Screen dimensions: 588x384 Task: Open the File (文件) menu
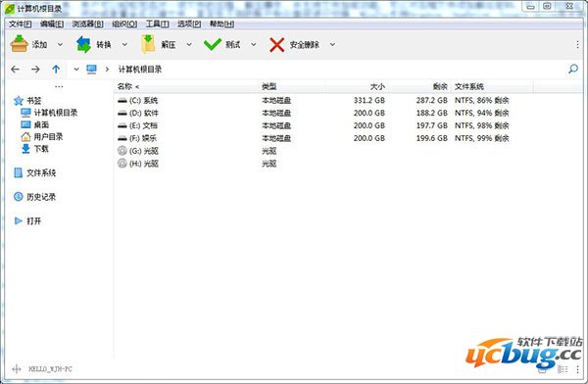[x=21, y=24]
